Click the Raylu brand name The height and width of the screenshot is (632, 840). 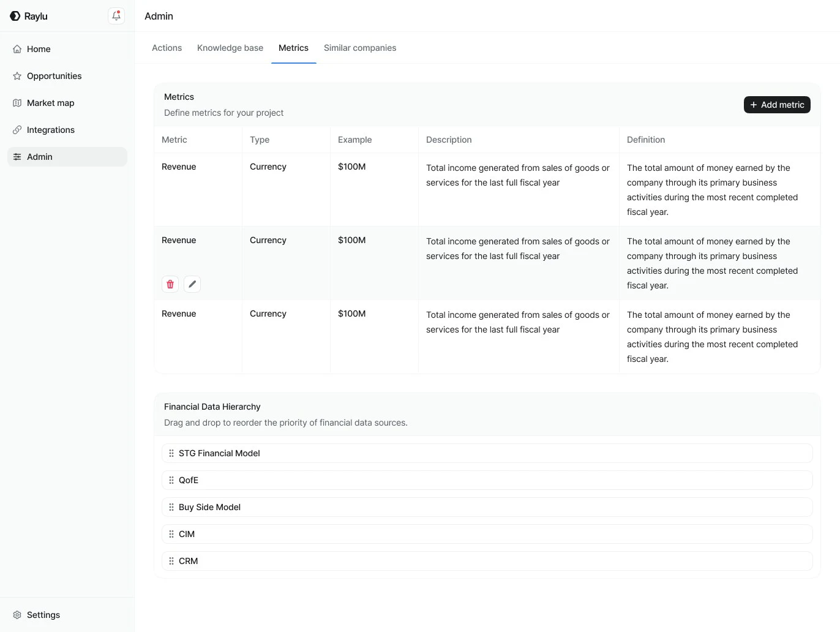pos(36,16)
